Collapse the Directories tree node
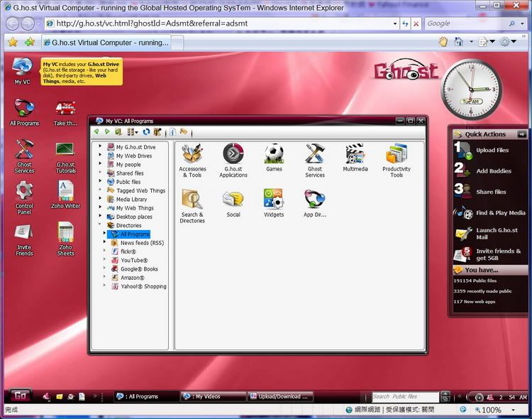532x419 pixels. (100, 224)
